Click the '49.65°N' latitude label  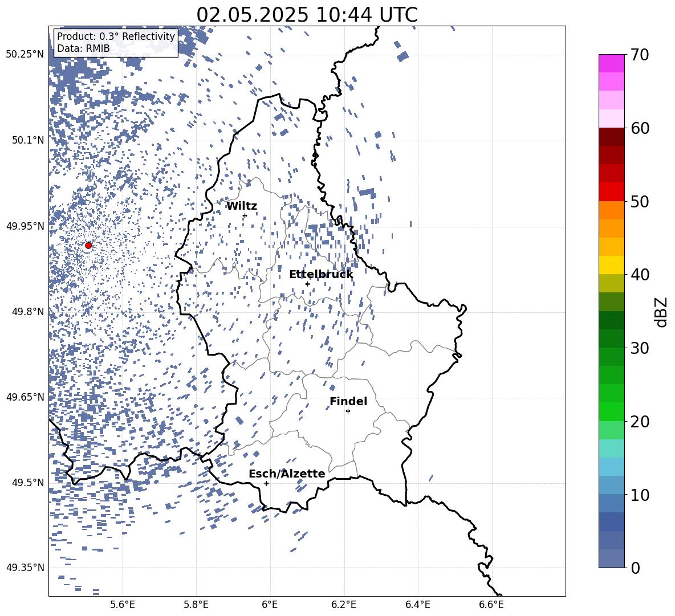click(x=25, y=397)
